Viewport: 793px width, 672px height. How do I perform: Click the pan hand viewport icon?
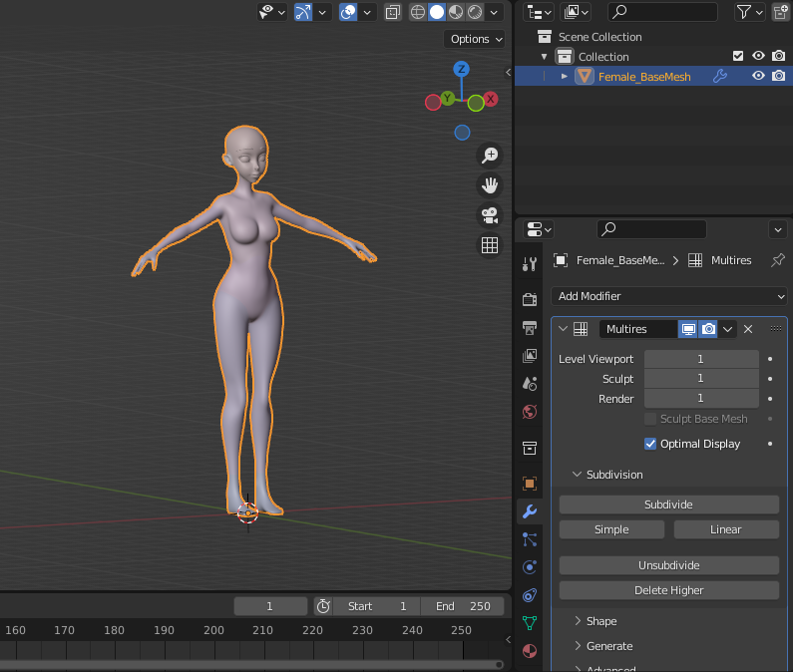coord(490,185)
